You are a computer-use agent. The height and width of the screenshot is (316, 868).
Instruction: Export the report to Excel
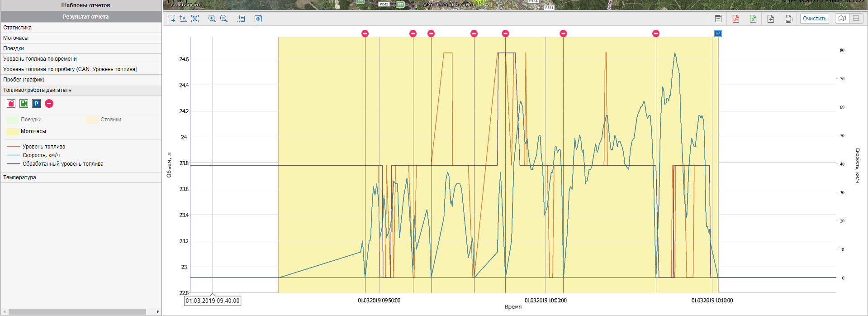tap(753, 19)
